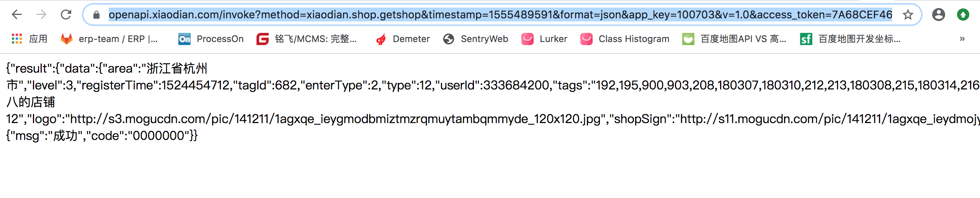Expand the hidden bookmarks overflow chevron

point(962,39)
